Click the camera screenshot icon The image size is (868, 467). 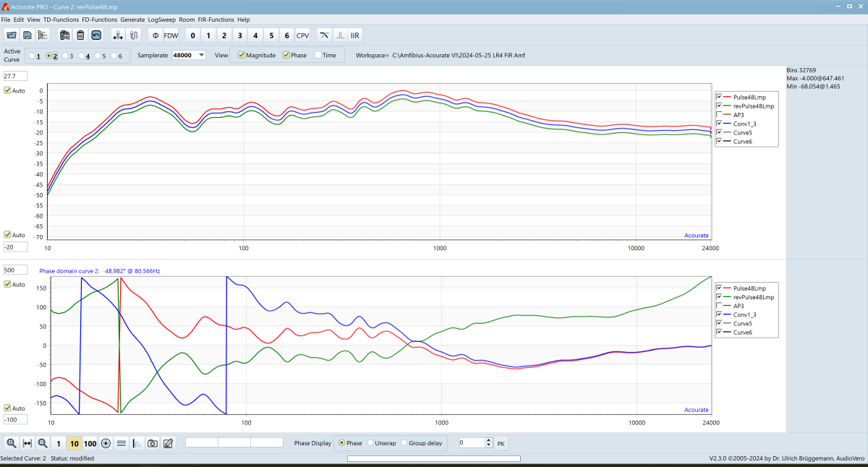pos(153,443)
